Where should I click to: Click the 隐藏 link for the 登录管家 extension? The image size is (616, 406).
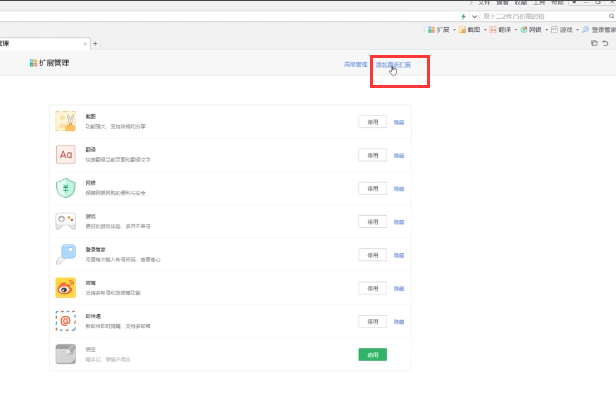(399, 255)
